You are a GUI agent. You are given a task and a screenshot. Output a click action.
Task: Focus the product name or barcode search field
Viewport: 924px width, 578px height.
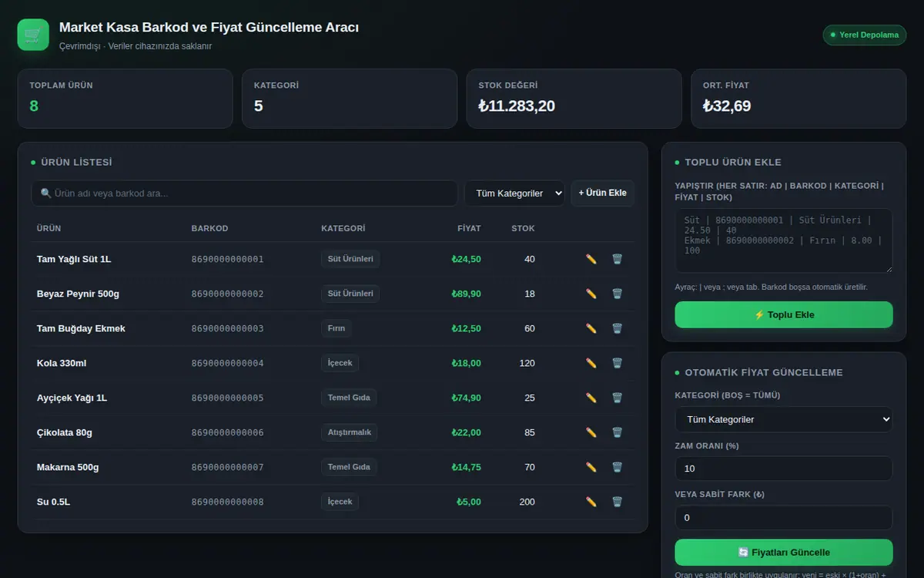[x=244, y=193]
